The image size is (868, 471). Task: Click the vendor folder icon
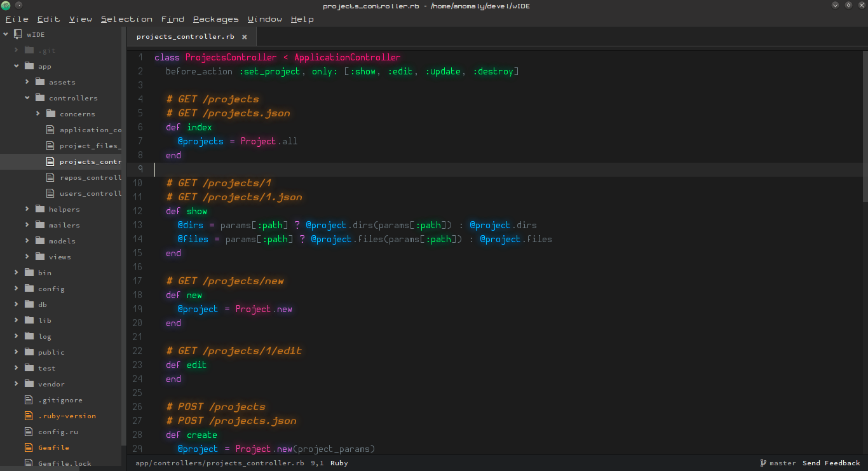[x=29, y=384]
